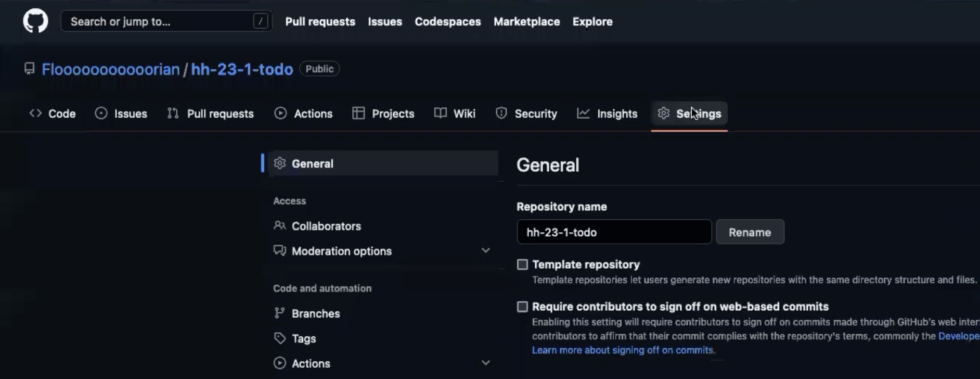
Task: Open the Flooooooooooorian owner profile link
Action: pos(111,69)
